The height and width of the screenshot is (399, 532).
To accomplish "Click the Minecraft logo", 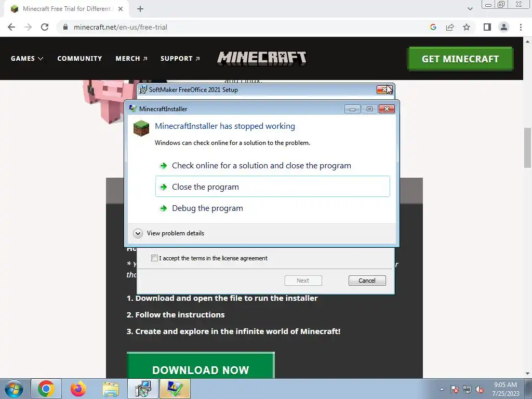I will pos(262,58).
